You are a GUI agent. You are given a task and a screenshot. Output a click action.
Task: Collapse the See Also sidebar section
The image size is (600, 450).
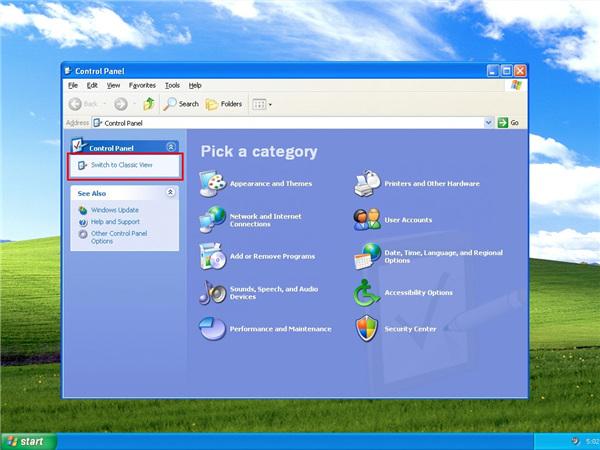171,193
